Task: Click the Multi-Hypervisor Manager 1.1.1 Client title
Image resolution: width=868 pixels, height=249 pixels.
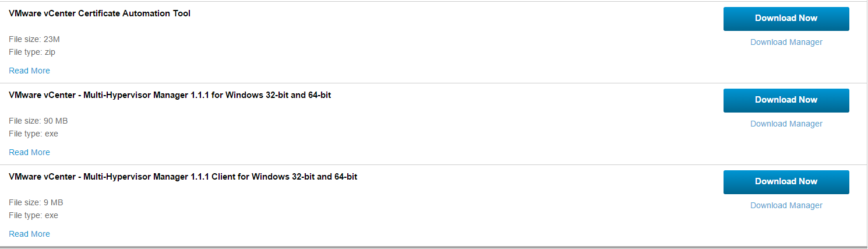Action: tap(183, 177)
